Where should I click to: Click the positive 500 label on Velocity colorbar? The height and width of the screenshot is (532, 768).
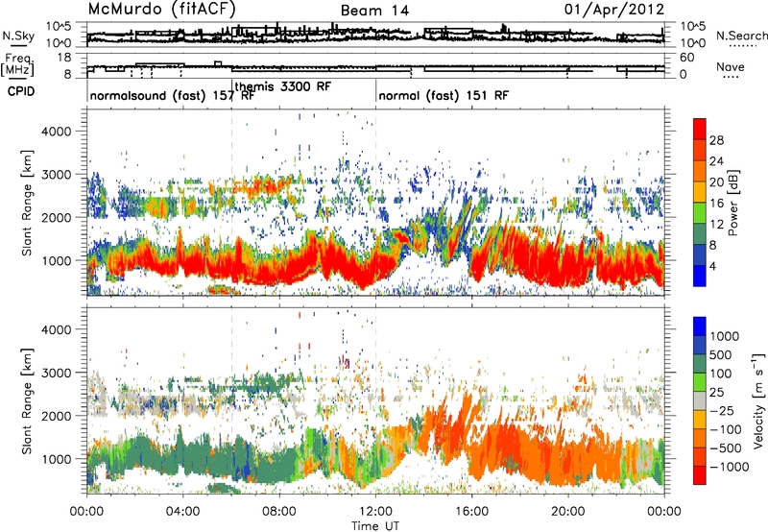tap(721, 355)
